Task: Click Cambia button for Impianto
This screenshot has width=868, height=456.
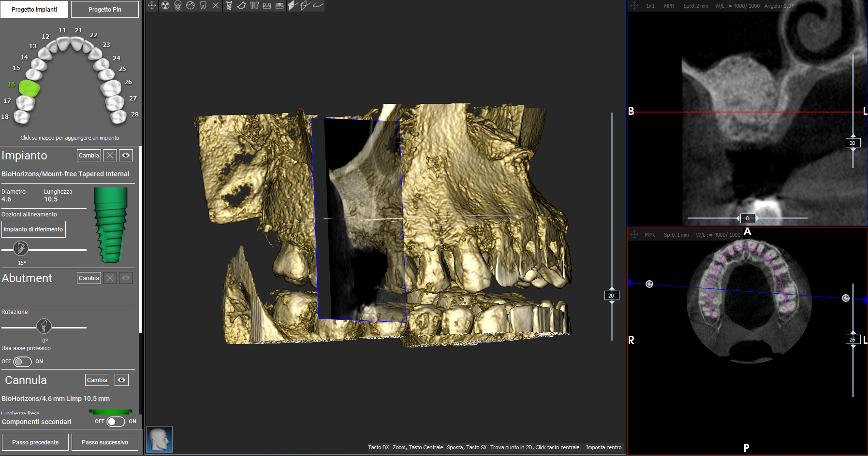Action: click(x=89, y=155)
